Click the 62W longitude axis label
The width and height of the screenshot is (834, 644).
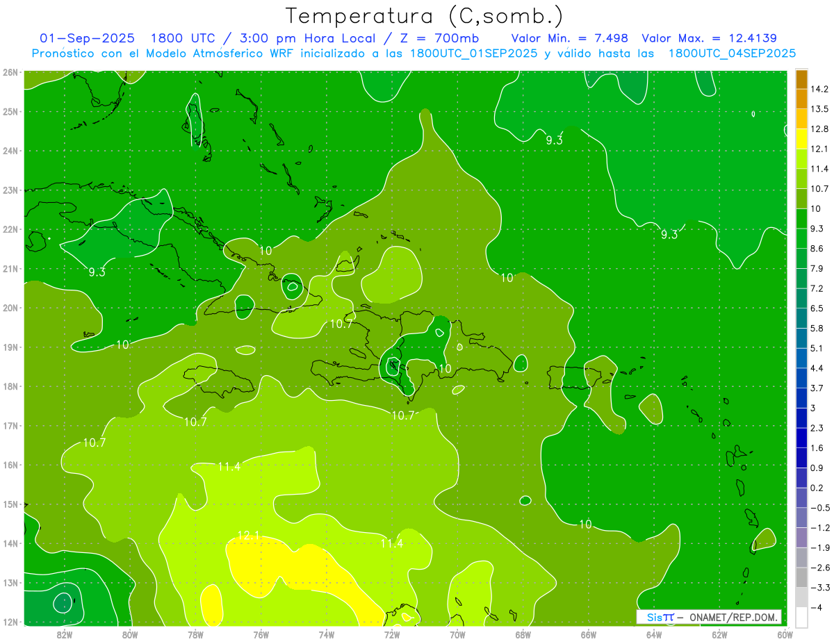coord(719,634)
